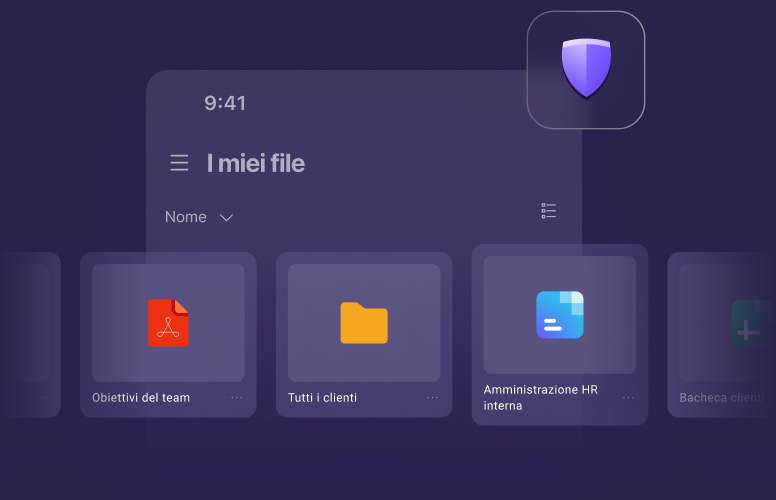This screenshot has height=500, width=776.
Task: Click the 'Bacheca clienti' label
Action: pos(722,397)
